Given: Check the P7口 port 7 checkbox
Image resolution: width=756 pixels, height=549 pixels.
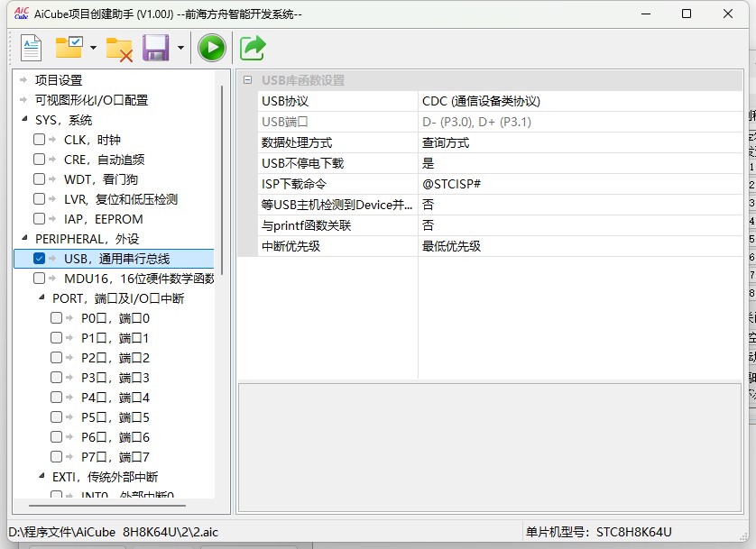Looking at the screenshot, I should (57, 456).
